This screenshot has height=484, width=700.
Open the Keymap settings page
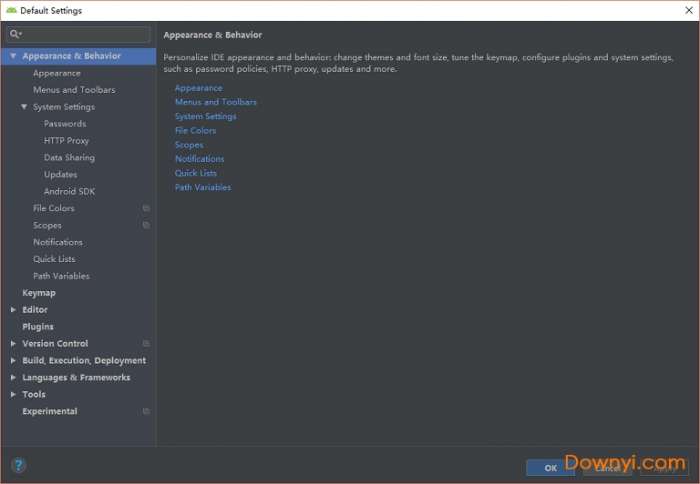pos(39,293)
